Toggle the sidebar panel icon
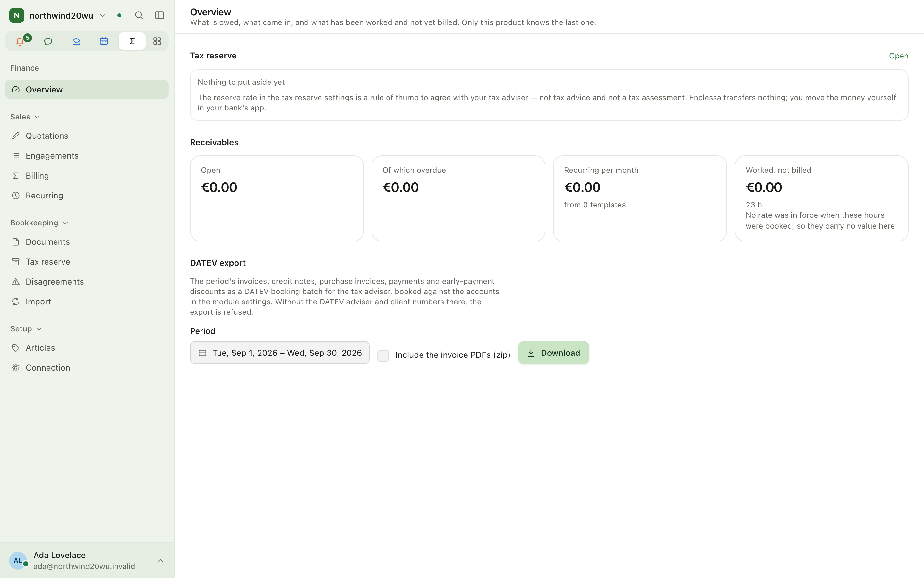The height and width of the screenshot is (578, 924). point(159,15)
